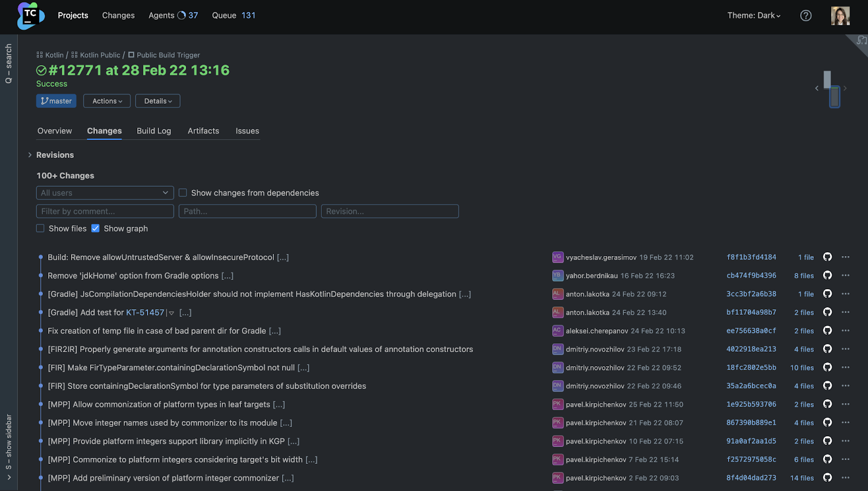Open the user avatar menu
Image resolution: width=868 pixels, height=491 pixels.
[x=840, y=16]
